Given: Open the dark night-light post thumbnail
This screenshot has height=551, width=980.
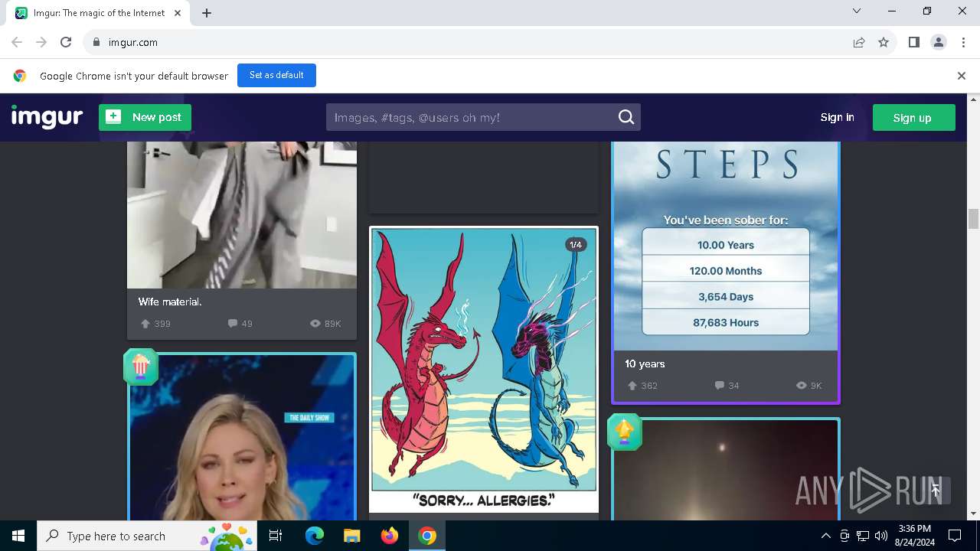Looking at the screenshot, I should [x=726, y=470].
